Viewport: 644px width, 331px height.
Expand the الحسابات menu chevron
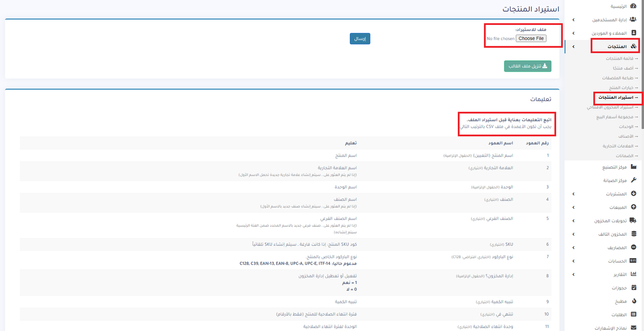(x=574, y=261)
